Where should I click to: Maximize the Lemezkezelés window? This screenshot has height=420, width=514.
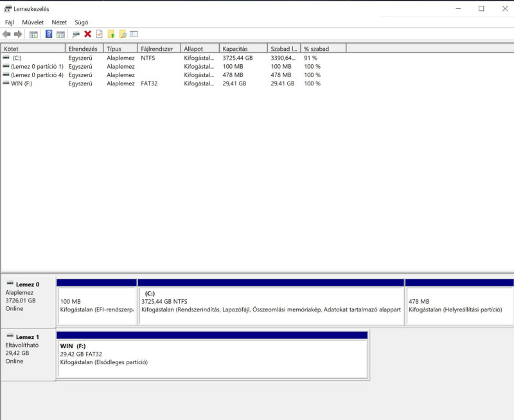(x=481, y=8)
